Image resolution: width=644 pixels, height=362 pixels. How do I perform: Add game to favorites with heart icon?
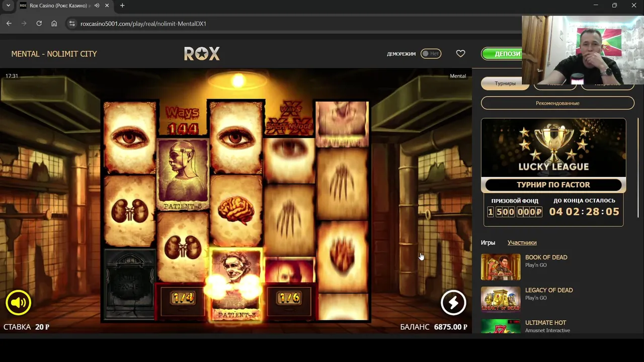point(460,53)
